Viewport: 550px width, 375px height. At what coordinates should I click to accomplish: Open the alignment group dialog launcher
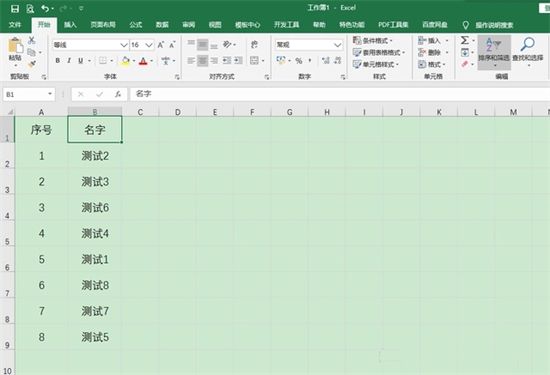point(267,77)
